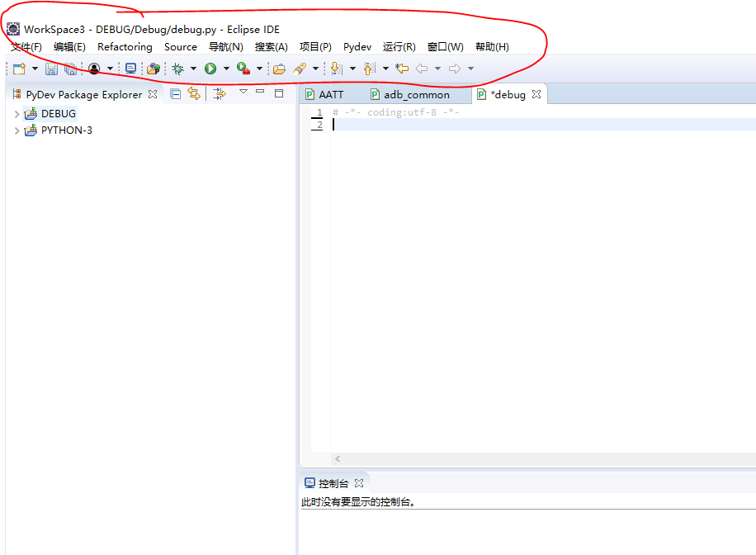Screen dimensions: 756x555
Task: Click line 1 coding comment in editor
Action: coord(395,112)
